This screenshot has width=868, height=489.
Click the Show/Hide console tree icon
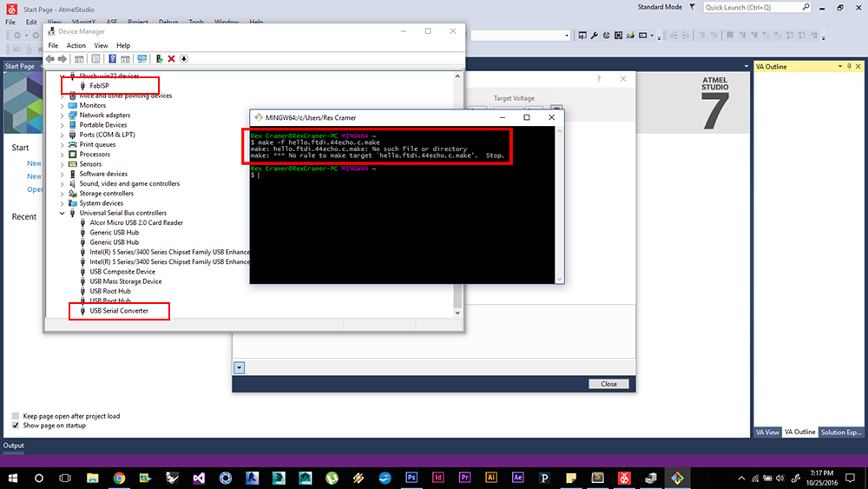(79, 59)
